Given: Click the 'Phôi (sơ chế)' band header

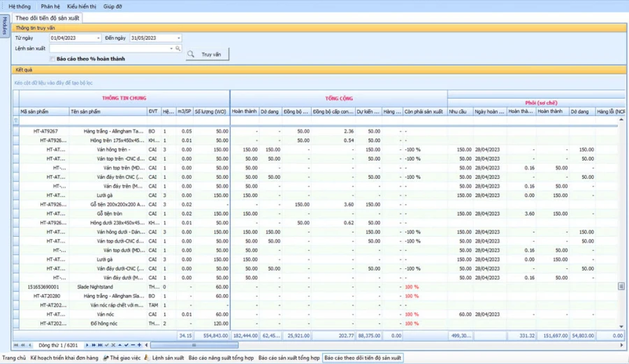Looking at the screenshot, I should click(x=541, y=103).
